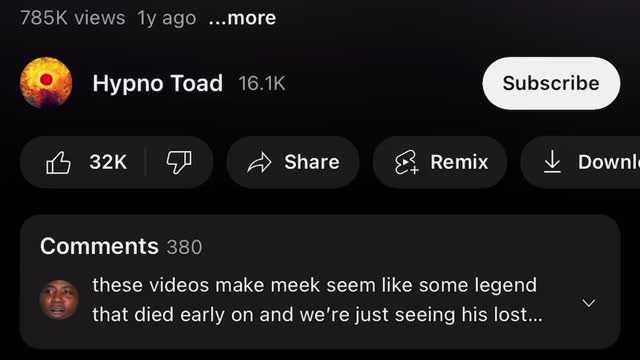
Task: Open Hypno Toad channel name link
Action: tap(158, 83)
